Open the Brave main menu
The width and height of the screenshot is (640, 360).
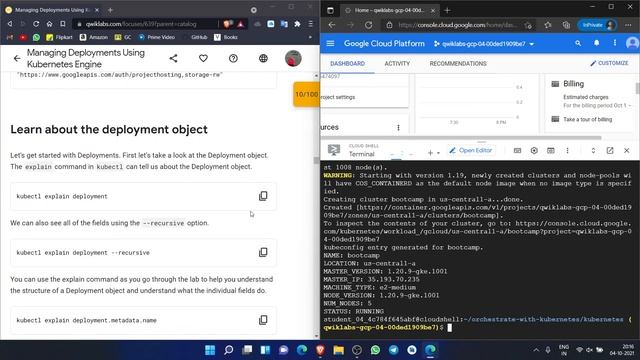coord(311,24)
